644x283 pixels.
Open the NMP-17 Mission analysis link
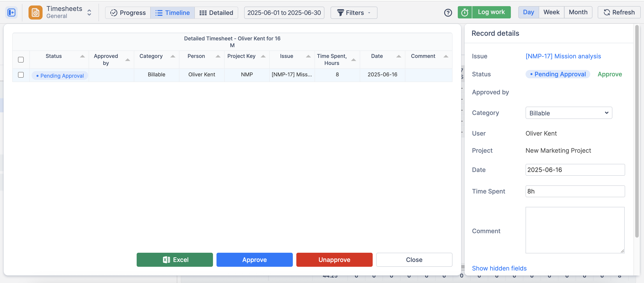(563, 56)
